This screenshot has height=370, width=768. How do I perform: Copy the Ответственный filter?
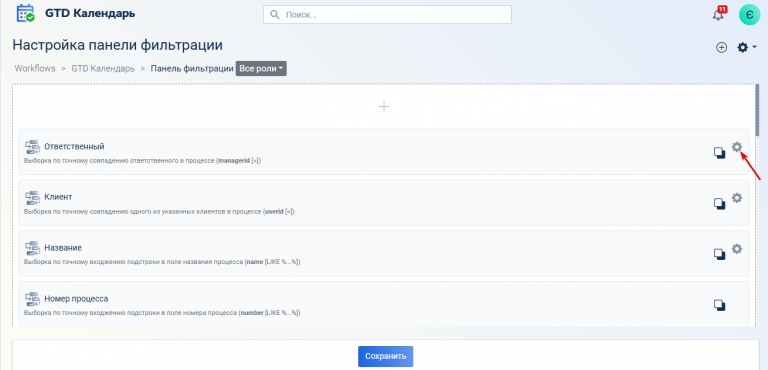(x=719, y=153)
